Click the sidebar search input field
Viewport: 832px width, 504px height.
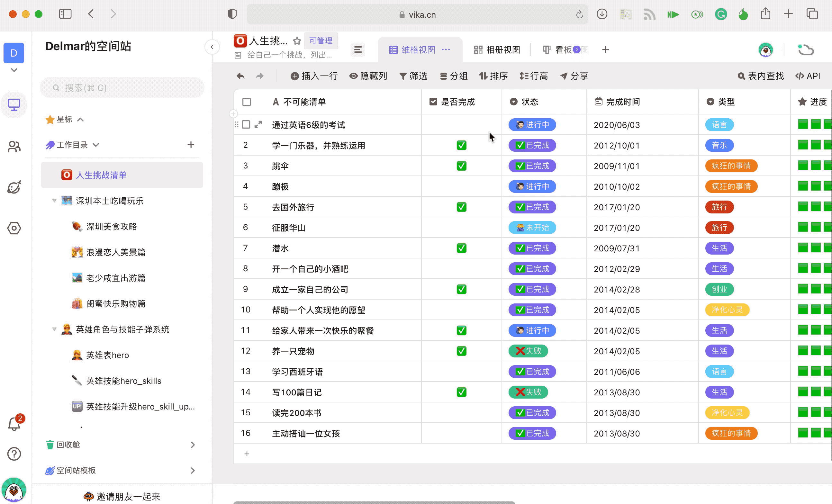(122, 88)
